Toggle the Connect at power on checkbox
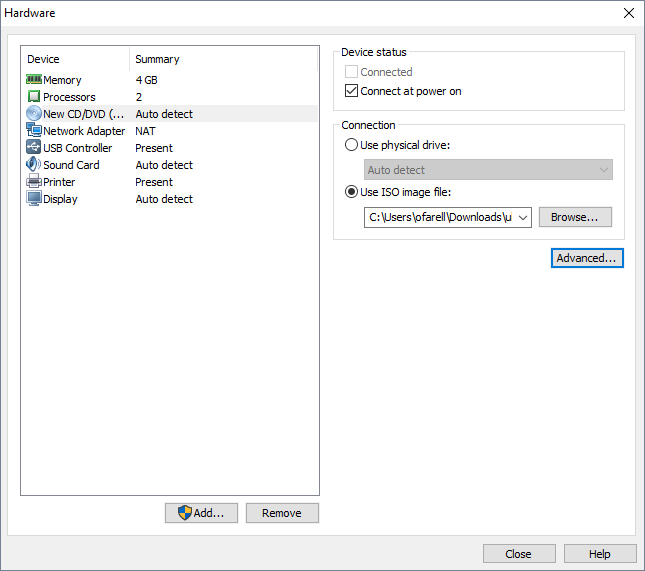The image size is (645, 571). 351,91
